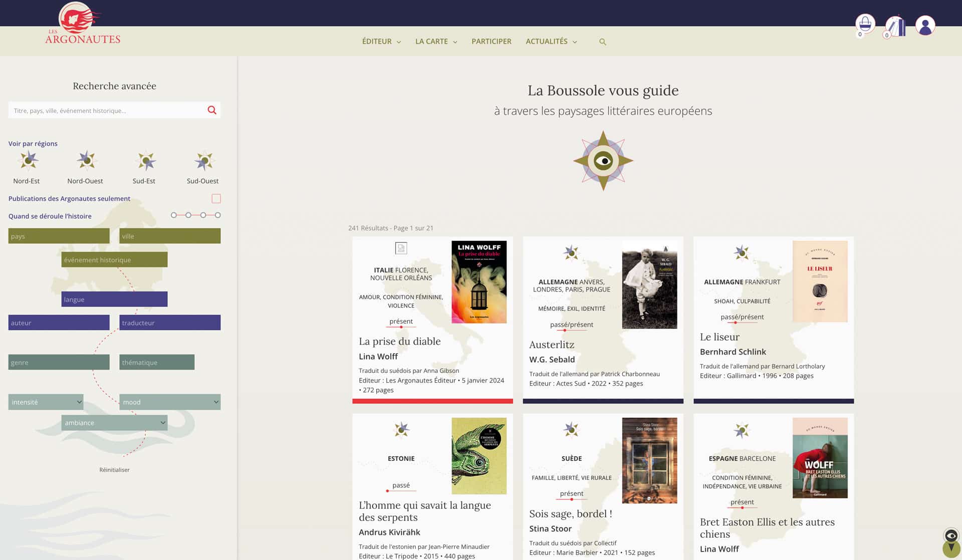Click the traducteur filter field
The height and width of the screenshot is (560, 962).
coord(170,323)
